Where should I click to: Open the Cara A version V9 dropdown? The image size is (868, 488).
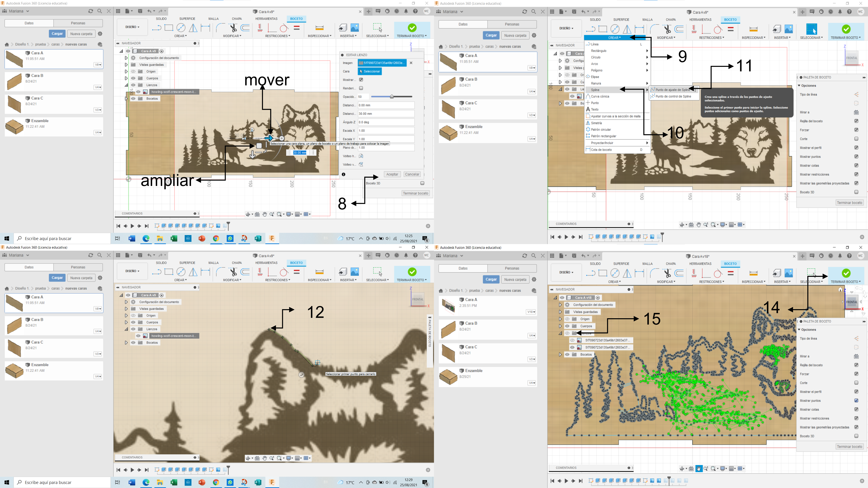point(98,65)
